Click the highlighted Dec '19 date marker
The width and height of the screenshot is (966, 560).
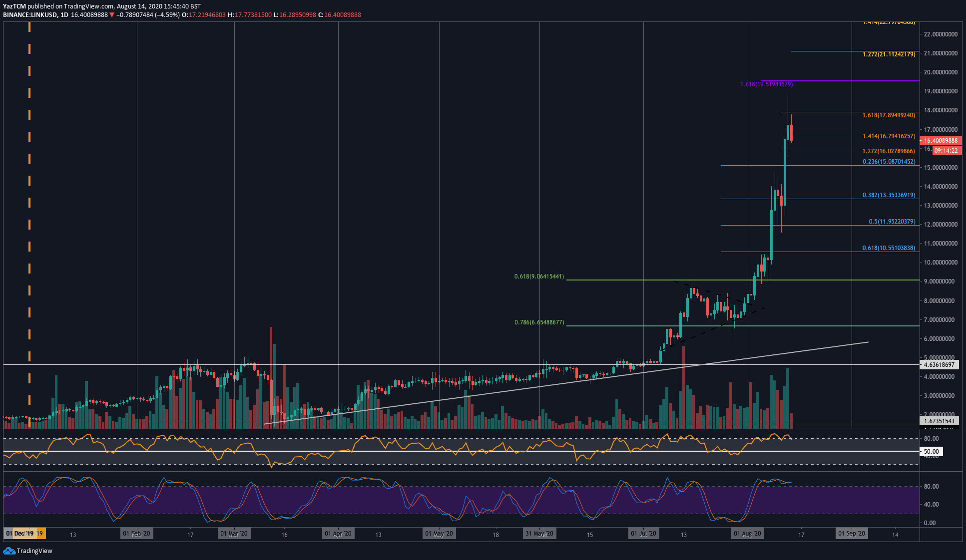coord(27,533)
